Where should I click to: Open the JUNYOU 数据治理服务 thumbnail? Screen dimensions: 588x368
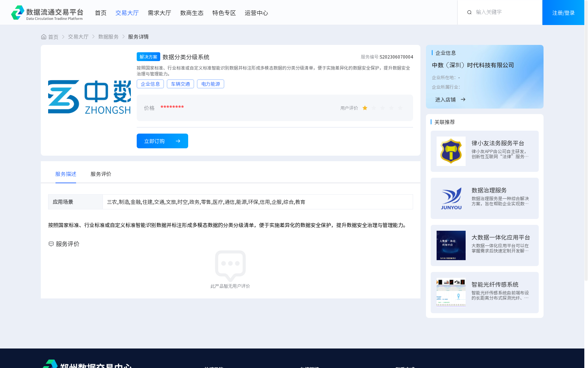[451, 198]
